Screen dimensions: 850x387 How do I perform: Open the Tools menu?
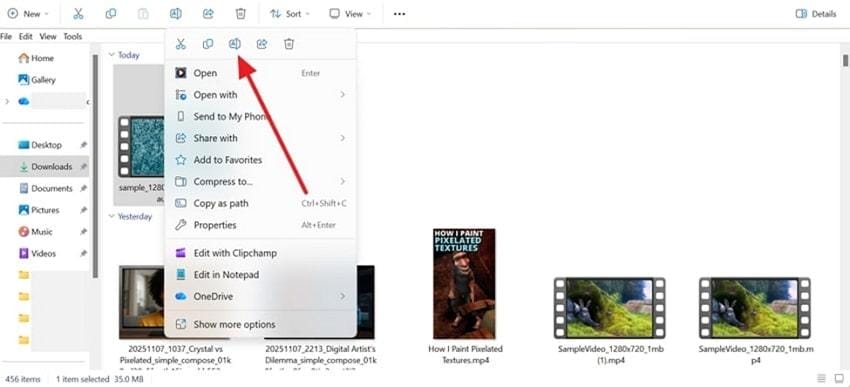coord(73,36)
